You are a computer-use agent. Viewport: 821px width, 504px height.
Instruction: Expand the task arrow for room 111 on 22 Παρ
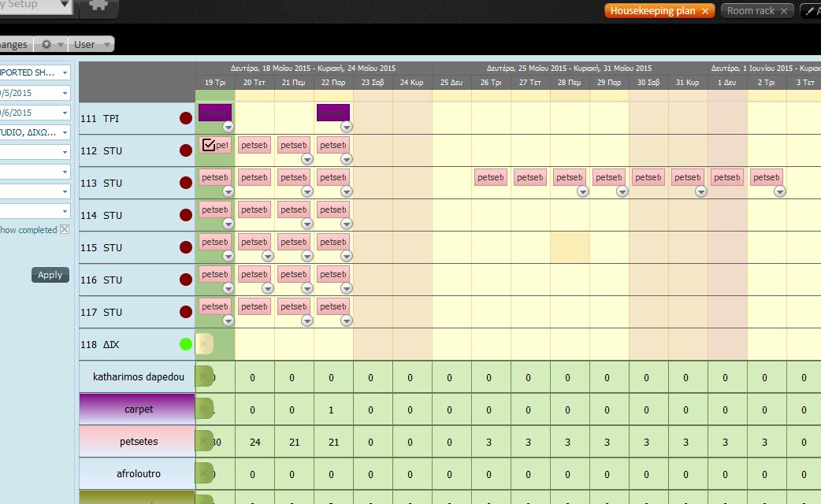point(346,127)
